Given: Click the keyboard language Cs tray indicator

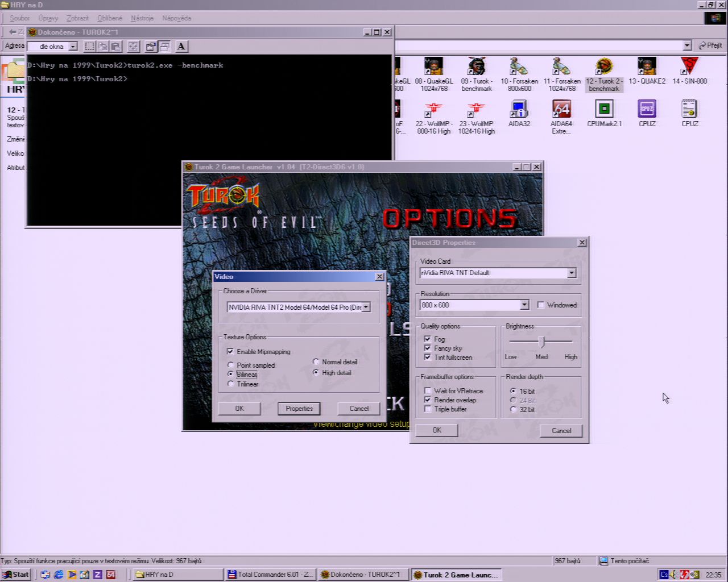Looking at the screenshot, I should (664, 575).
